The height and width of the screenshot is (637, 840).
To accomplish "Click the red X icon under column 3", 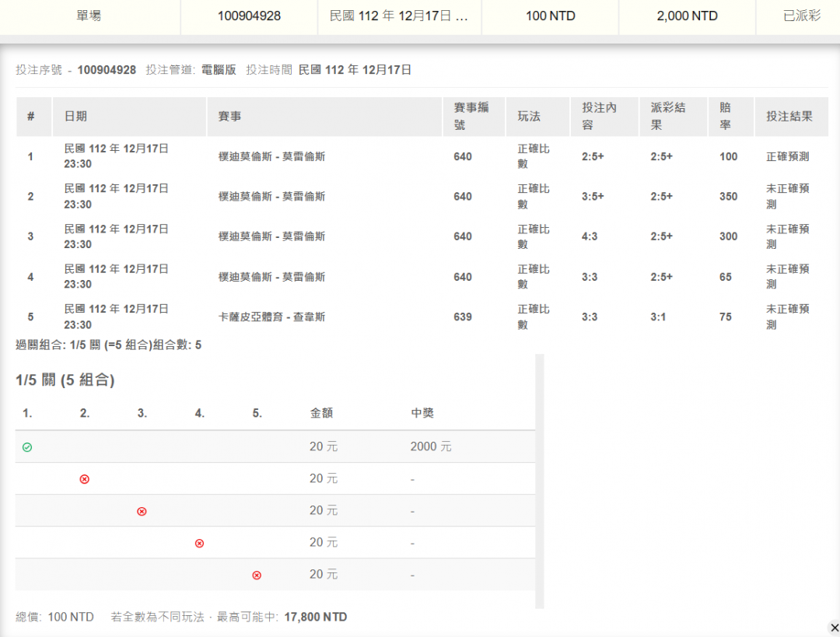I will (142, 511).
